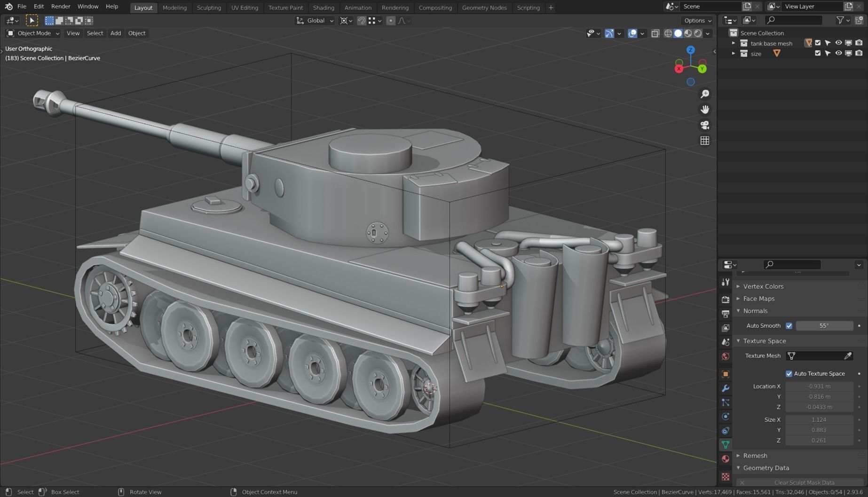Image resolution: width=868 pixels, height=497 pixels.
Task: Click the eyedropper in Texture Mesh field
Action: click(848, 356)
